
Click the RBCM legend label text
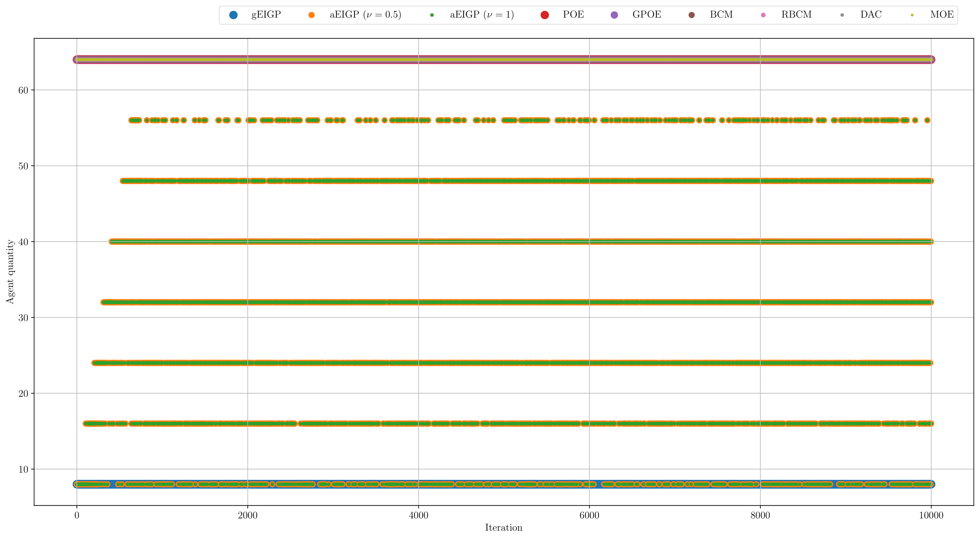pos(796,15)
